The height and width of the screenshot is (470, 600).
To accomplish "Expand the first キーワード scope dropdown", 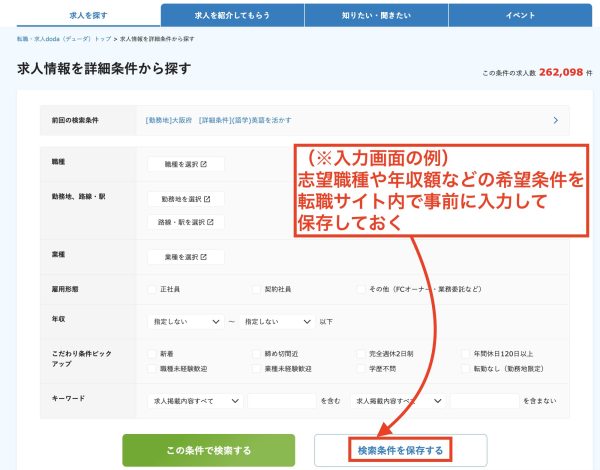I will pos(194,401).
